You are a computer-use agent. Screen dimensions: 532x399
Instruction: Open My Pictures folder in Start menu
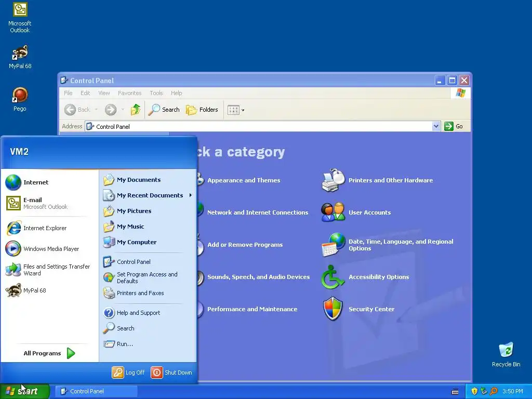tap(127, 211)
